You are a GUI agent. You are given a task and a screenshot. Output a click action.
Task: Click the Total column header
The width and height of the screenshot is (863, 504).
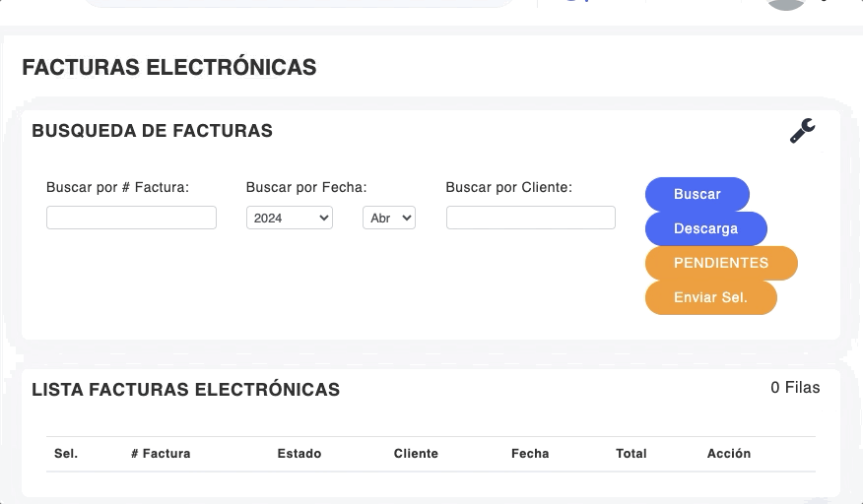click(x=631, y=454)
